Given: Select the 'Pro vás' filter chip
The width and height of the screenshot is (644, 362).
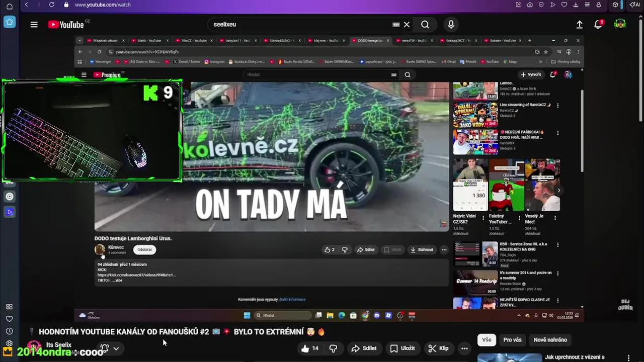Looking at the screenshot, I should tap(512, 340).
